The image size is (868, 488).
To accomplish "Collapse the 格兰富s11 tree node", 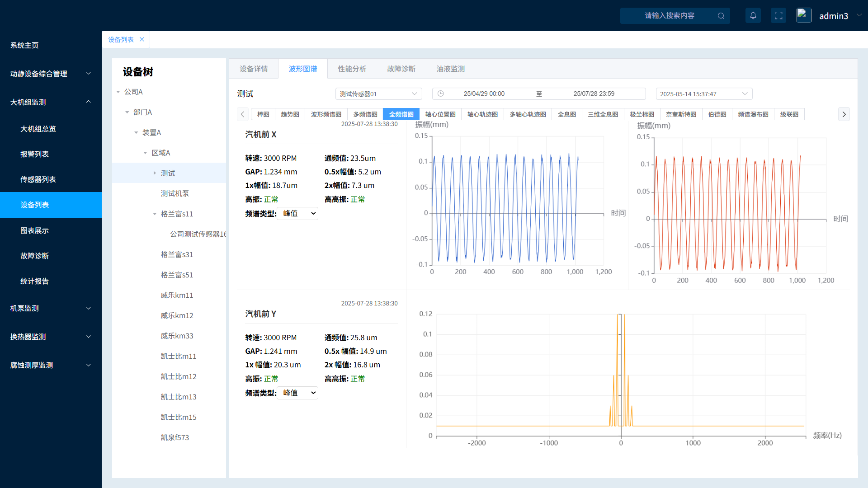I will tap(155, 214).
